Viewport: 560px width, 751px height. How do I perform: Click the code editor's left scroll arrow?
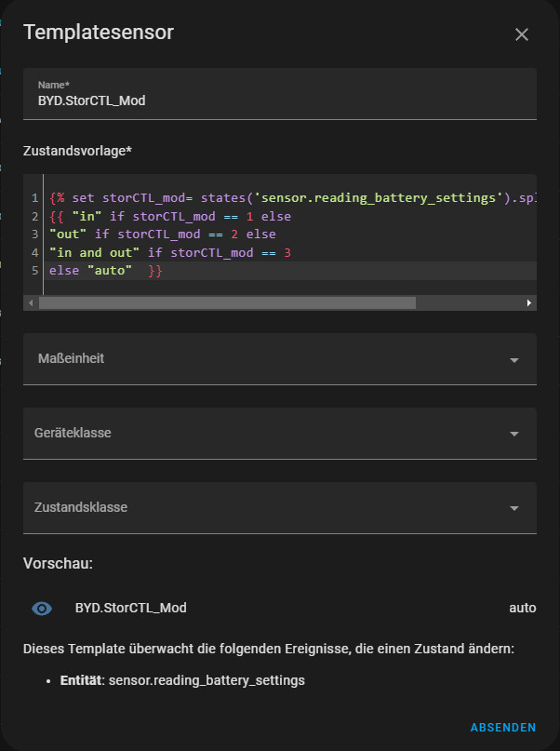tap(30, 302)
